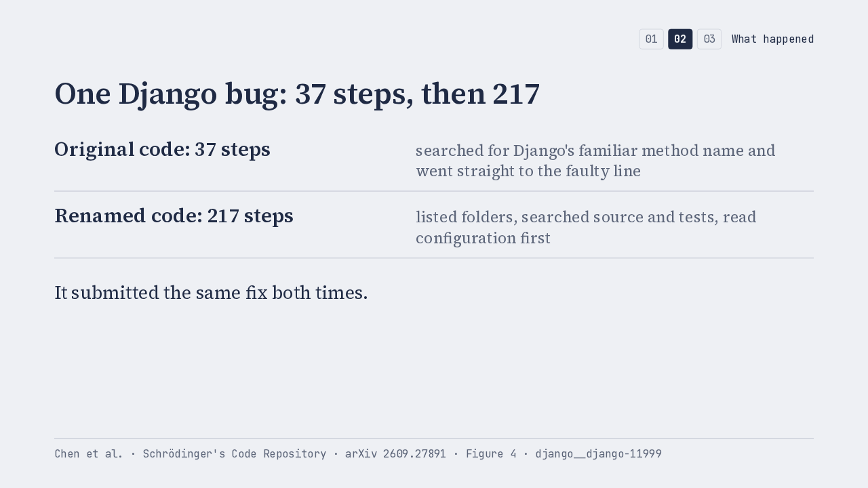Click 'Schrödinger's Code Repository' in footer citation

point(235,454)
